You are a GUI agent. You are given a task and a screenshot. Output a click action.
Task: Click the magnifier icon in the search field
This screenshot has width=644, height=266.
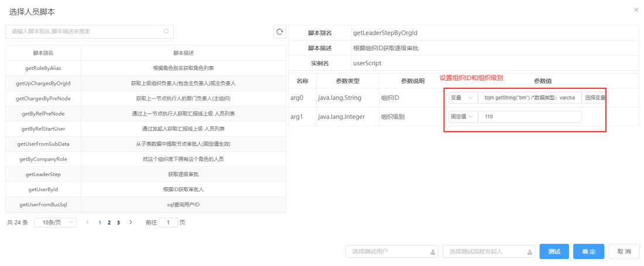166,31
